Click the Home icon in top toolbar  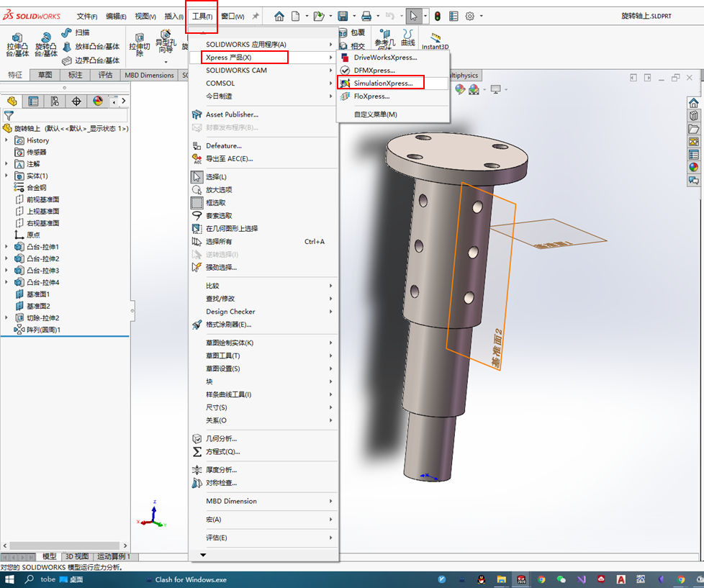pos(279,17)
